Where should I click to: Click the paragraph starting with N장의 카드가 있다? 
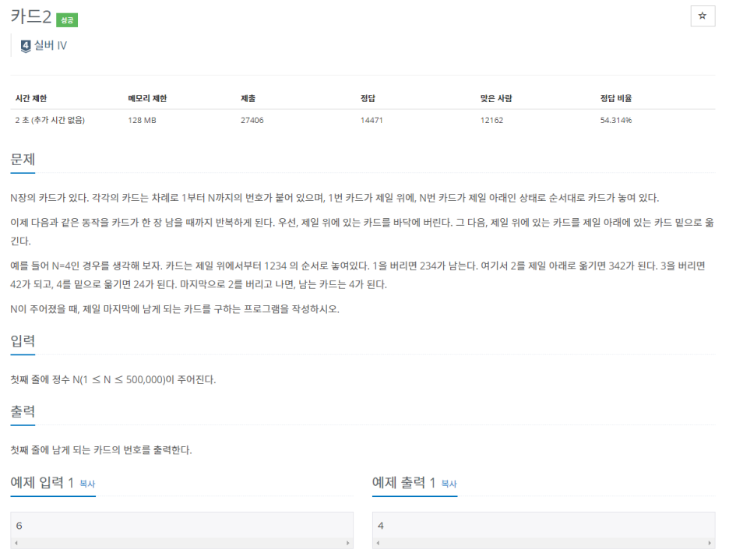point(335,198)
